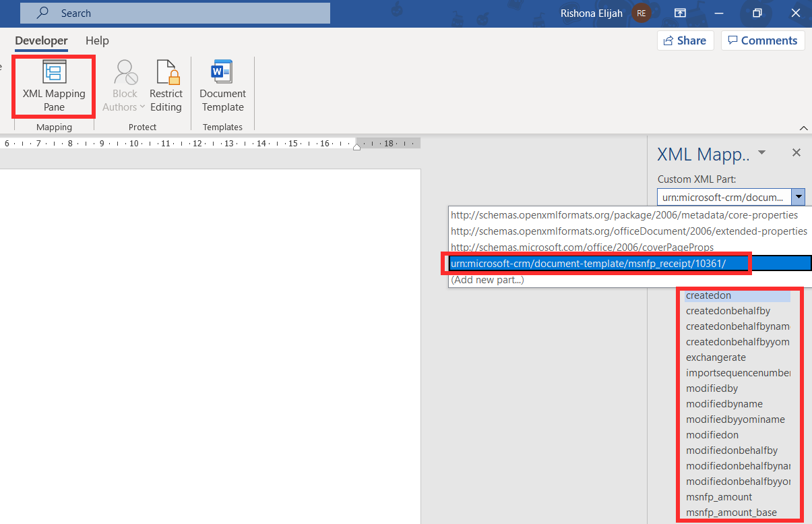Open the Document Template dialog

pos(223,86)
